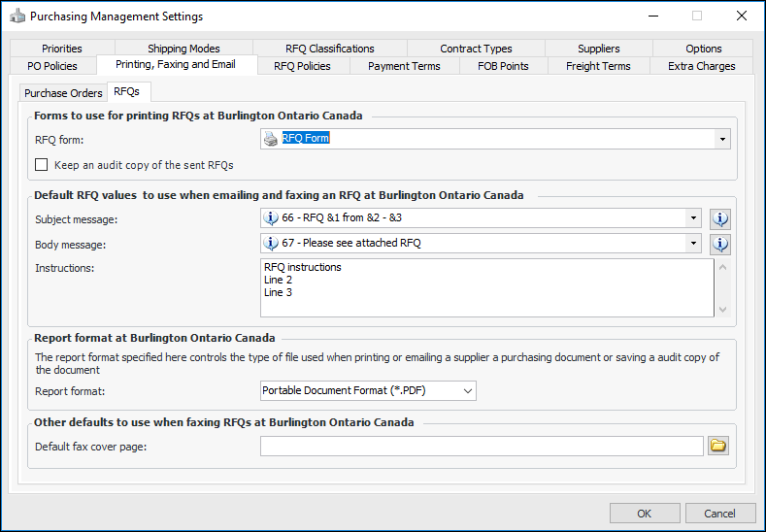The height and width of the screenshot is (532, 766).
Task: Enable Keep an audit copy checkbox
Action: 42,165
